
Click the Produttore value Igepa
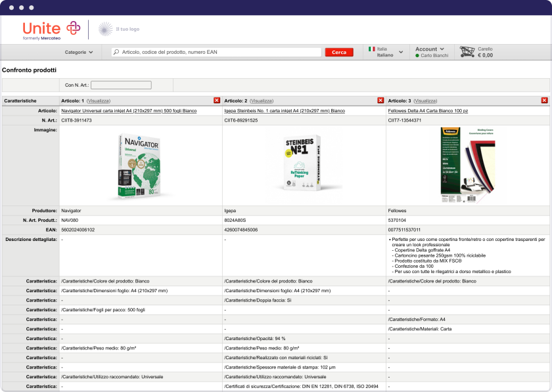pos(230,211)
